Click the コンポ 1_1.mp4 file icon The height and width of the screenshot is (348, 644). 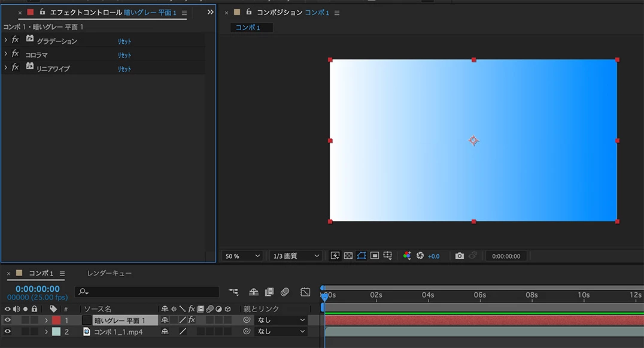click(x=87, y=331)
